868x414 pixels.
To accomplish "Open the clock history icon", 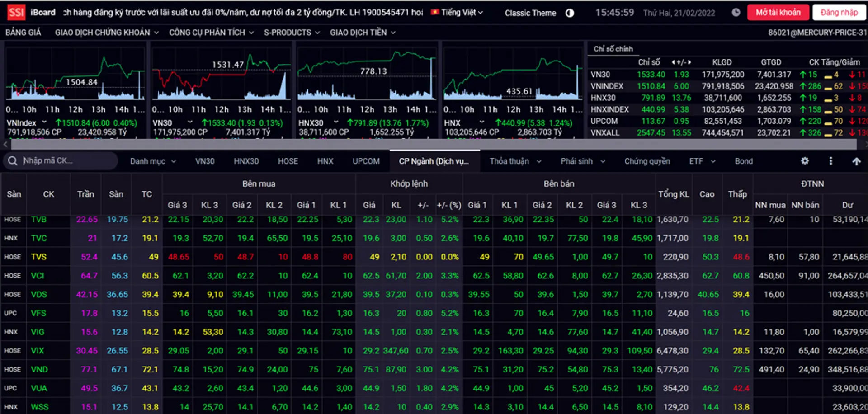I will click(x=736, y=12).
